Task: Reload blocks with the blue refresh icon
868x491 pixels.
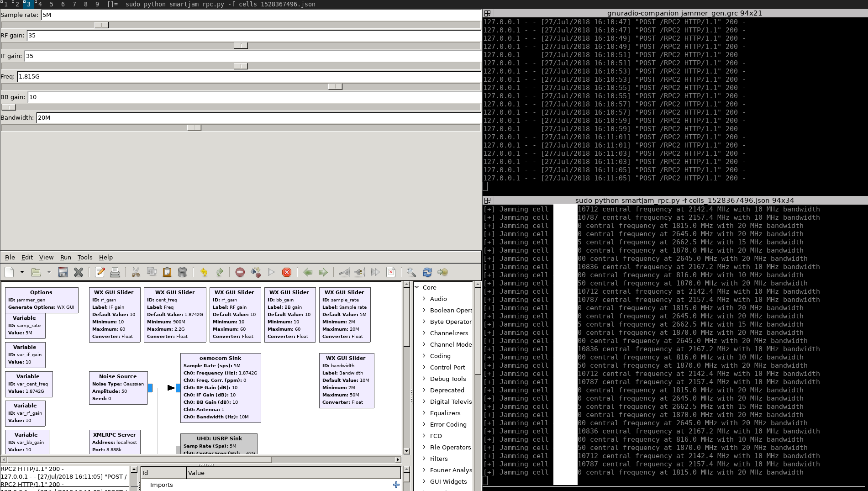Action: click(427, 272)
